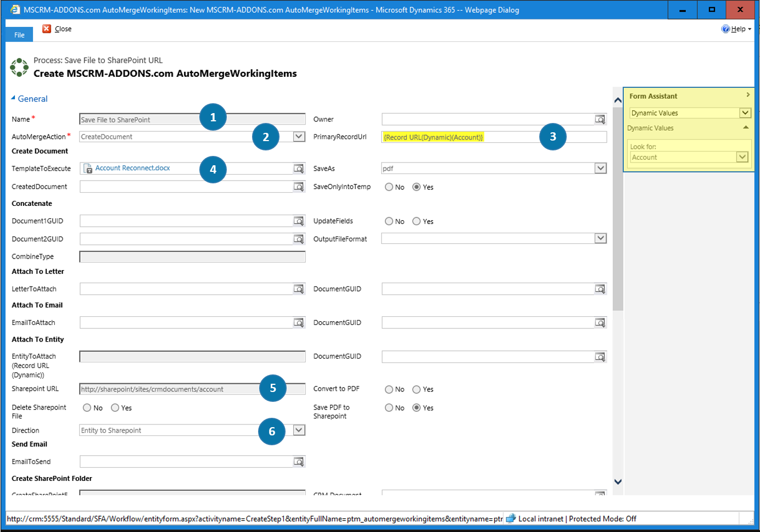Click the Sharepoint URL field

(192, 389)
